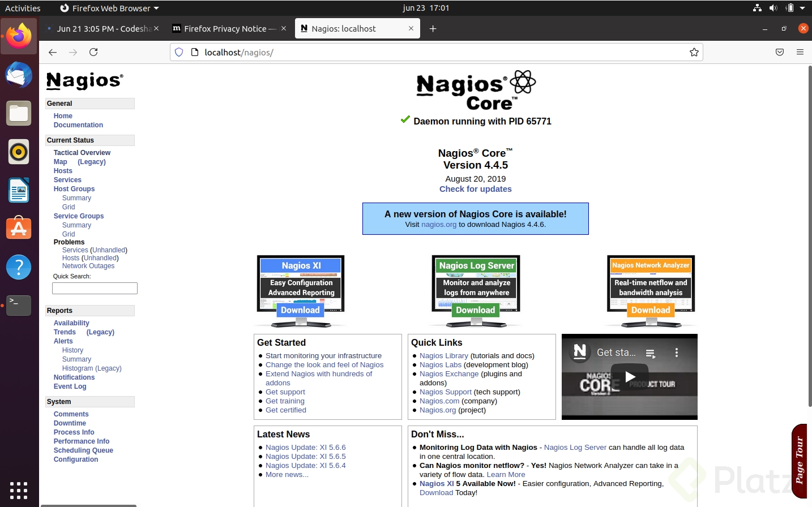Reload the current Nagios page
Viewport: 812px width, 507px height.
click(x=93, y=52)
